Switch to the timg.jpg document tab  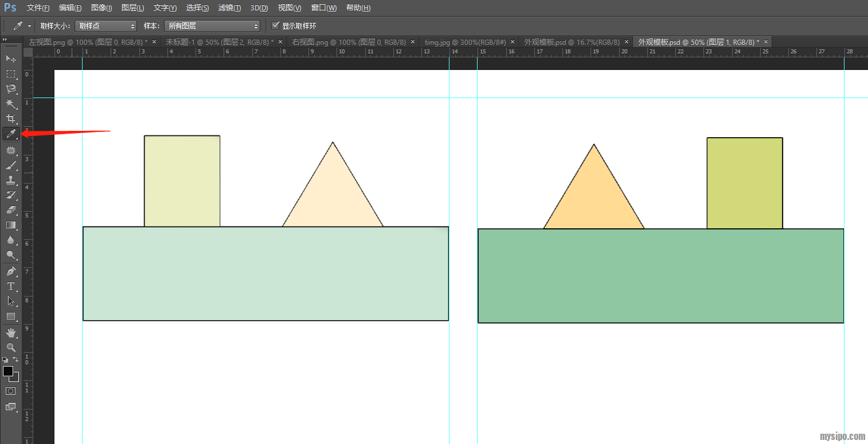coord(464,42)
